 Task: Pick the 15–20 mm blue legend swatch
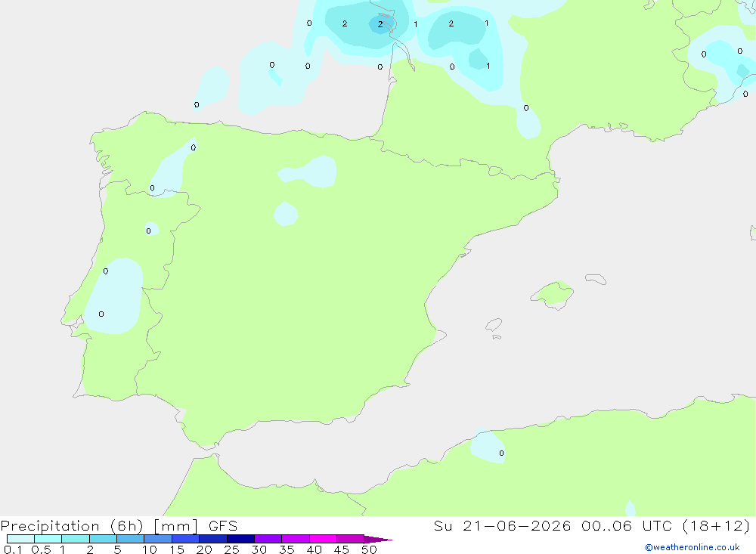[x=186, y=539]
